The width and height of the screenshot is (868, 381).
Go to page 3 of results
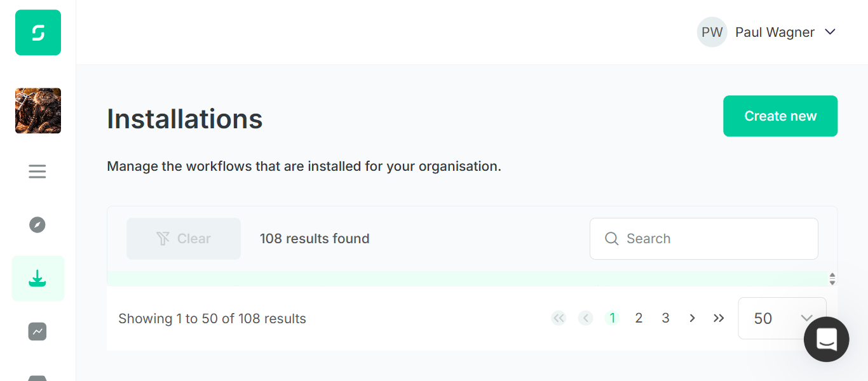coord(665,318)
